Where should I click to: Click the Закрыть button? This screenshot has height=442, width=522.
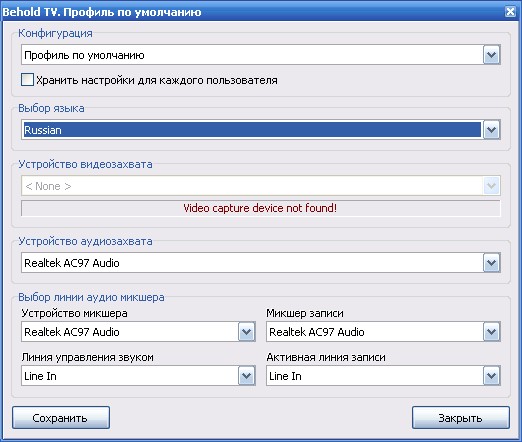461,417
